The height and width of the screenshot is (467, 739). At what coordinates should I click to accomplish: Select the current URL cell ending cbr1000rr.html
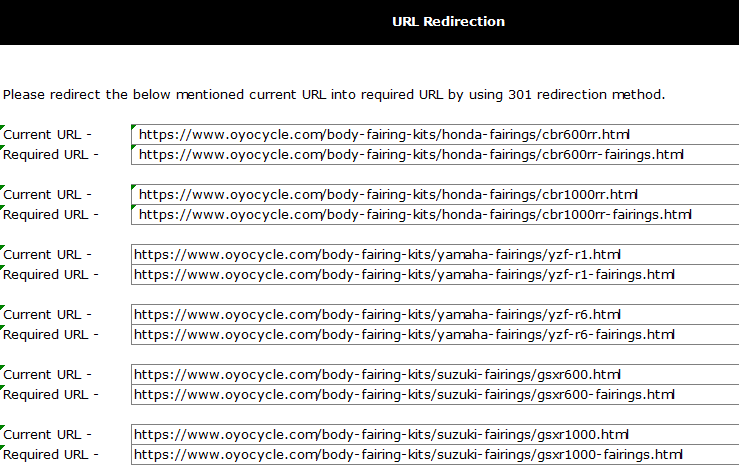click(x=435, y=195)
